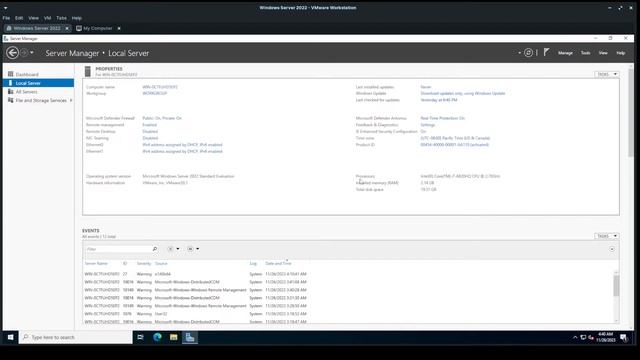Click Remote Desktop 'Disabled' link
Image resolution: width=640 pixels, height=360 pixels.
pyautogui.click(x=150, y=131)
